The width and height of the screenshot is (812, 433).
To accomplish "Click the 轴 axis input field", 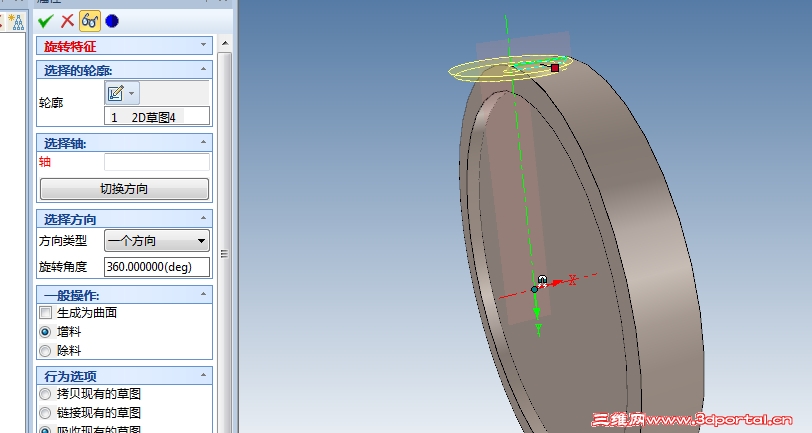I will pos(157,162).
